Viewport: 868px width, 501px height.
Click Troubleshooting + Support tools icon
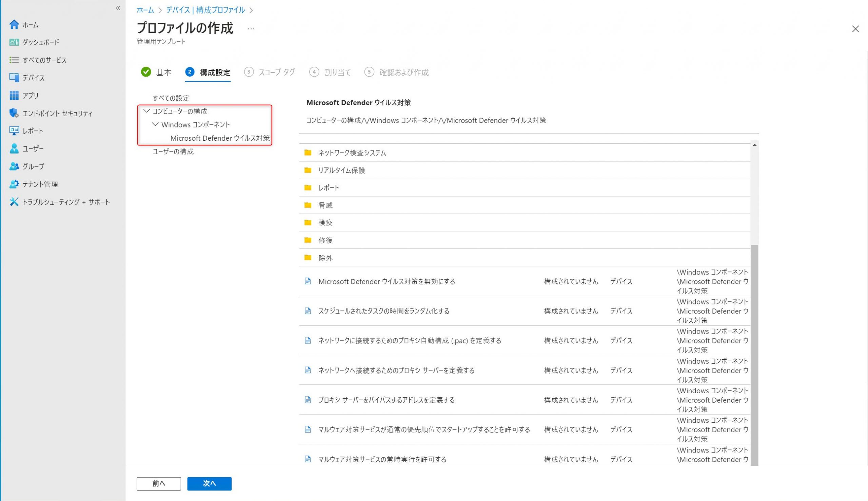coord(14,202)
